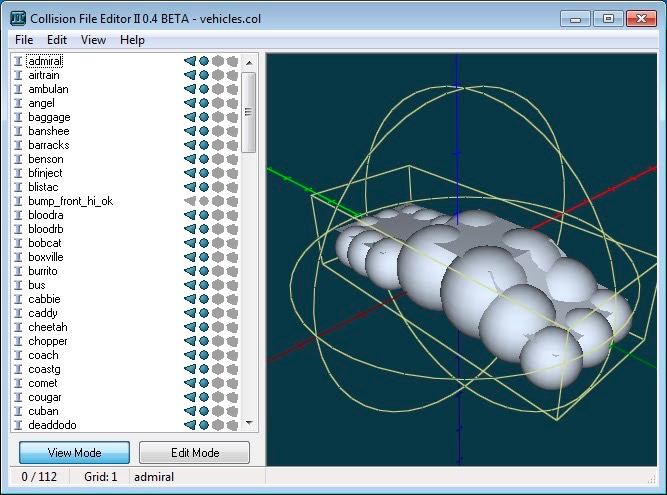Select bump_front_hi_ok in the list
The image size is (667, 495).
pos(71,201)
